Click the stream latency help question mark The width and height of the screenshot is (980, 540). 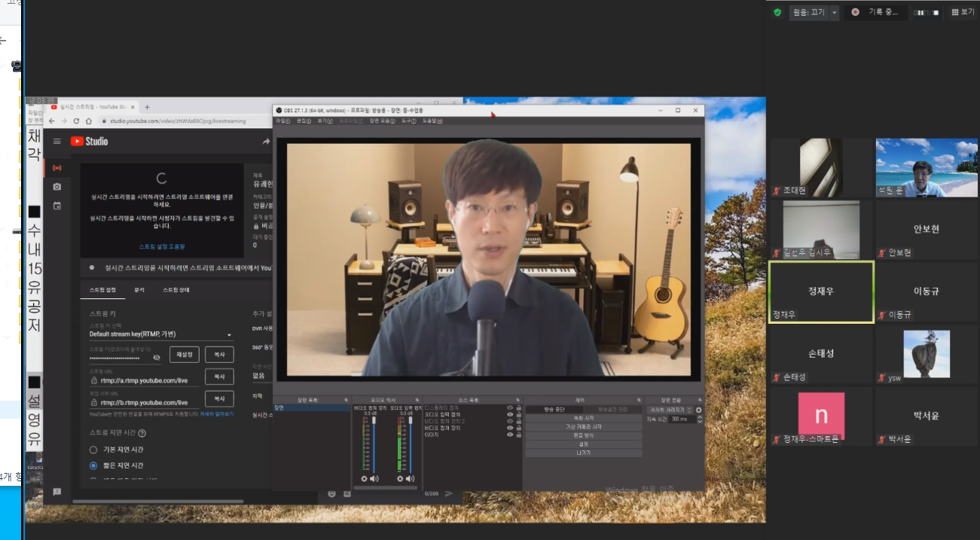(142, 433)
